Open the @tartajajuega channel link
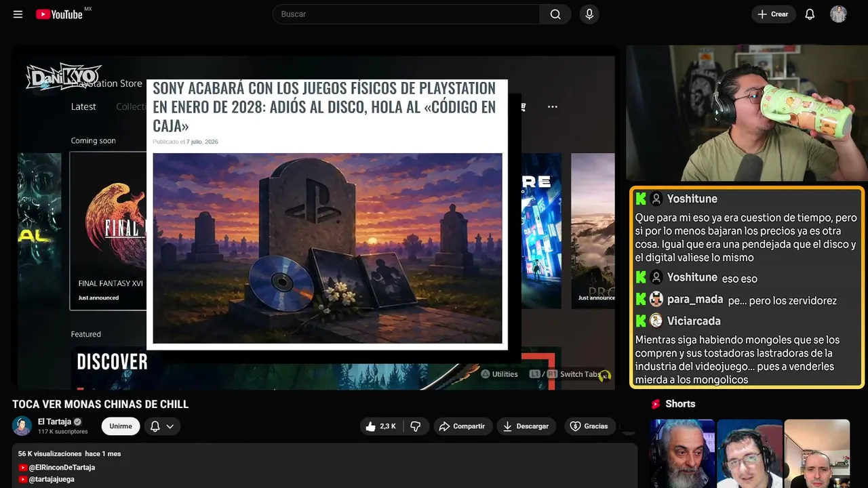 point(52,479)
